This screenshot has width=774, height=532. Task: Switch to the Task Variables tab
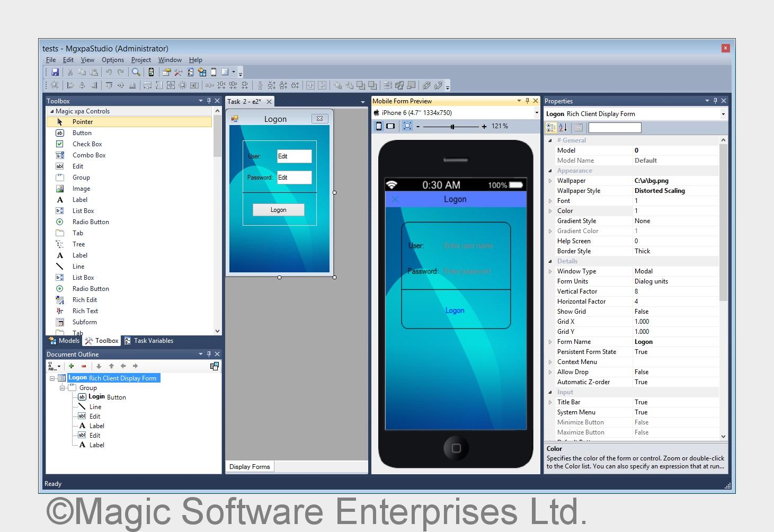click(149, 341)
